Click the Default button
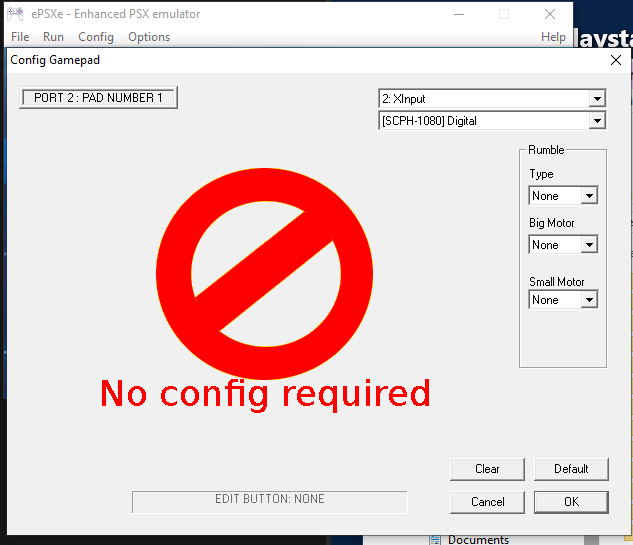Screen dimensions: 633x545 [x=571, y=469]
